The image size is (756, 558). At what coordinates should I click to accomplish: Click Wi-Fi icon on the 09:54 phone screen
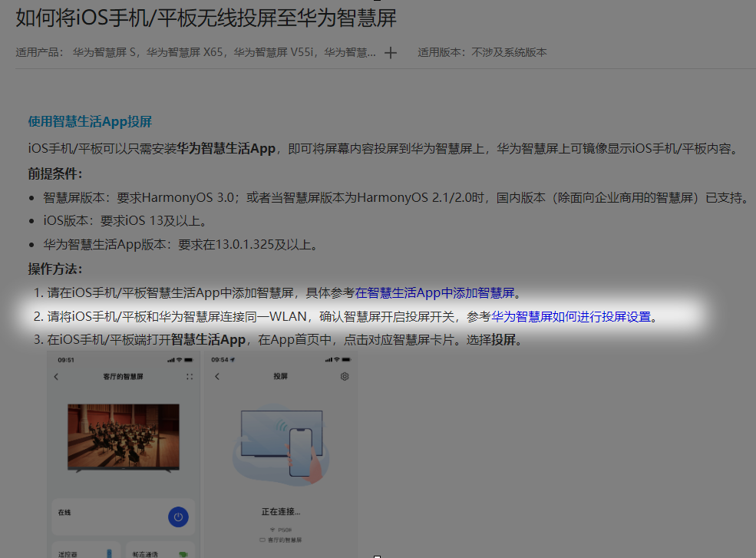(x=336, y=360)
